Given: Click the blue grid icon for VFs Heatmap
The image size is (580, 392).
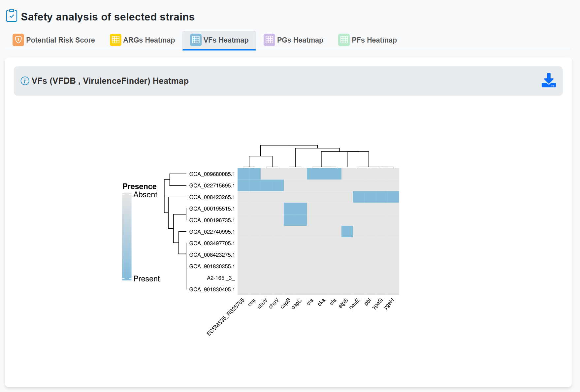Looking at the screenshot, I should [x=196, y=40].
